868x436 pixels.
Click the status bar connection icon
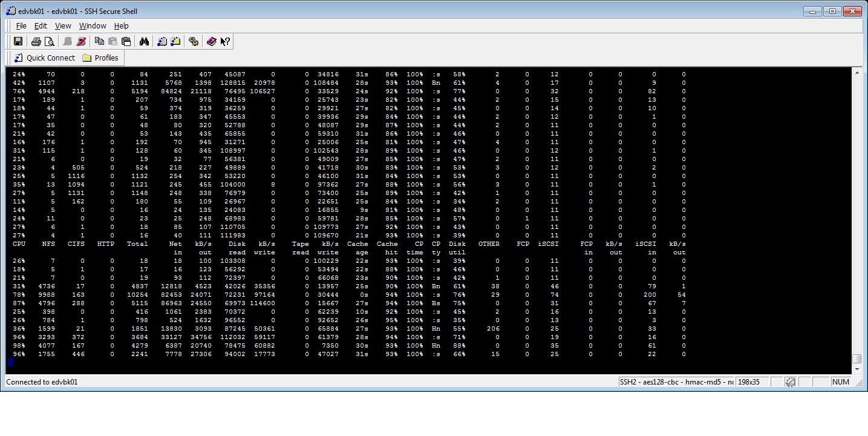pyautogui.click(x=790, y=382)
